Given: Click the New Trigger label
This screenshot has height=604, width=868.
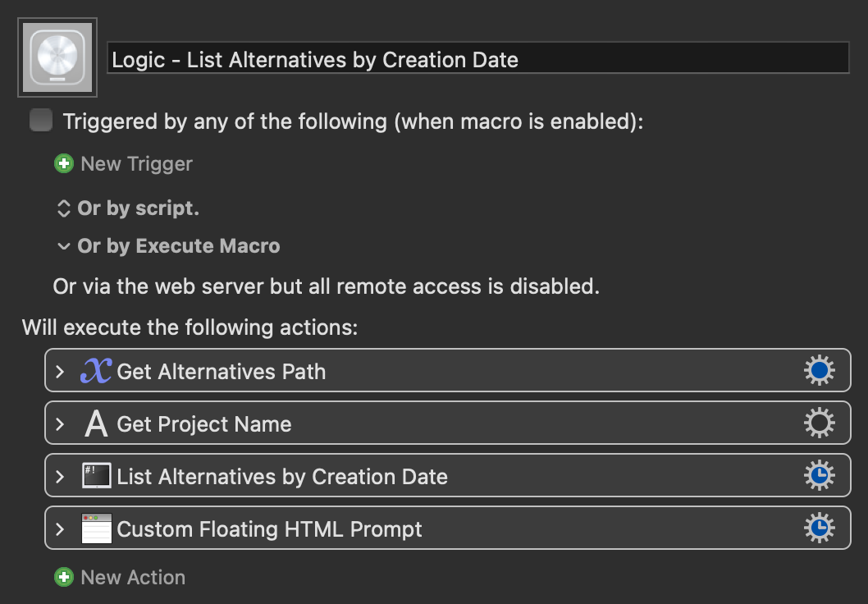Looking at the screenshot, I should (x=137, y=164).
